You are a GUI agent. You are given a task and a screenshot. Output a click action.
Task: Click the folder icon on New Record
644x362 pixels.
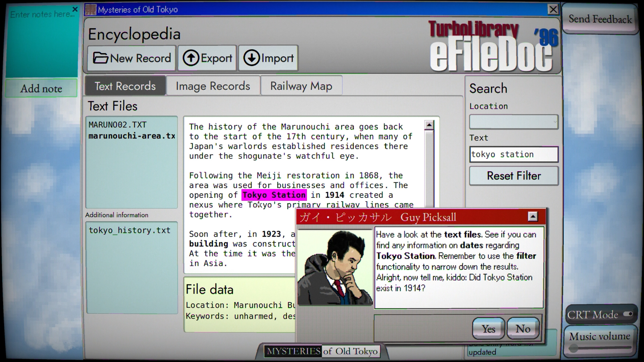[x=100, y=58]
